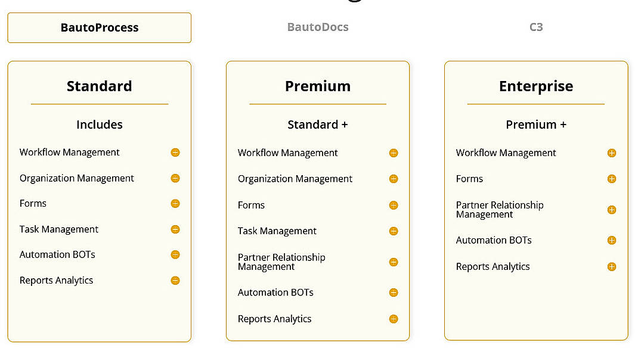Switch to the BautoDocs tab

318,27
